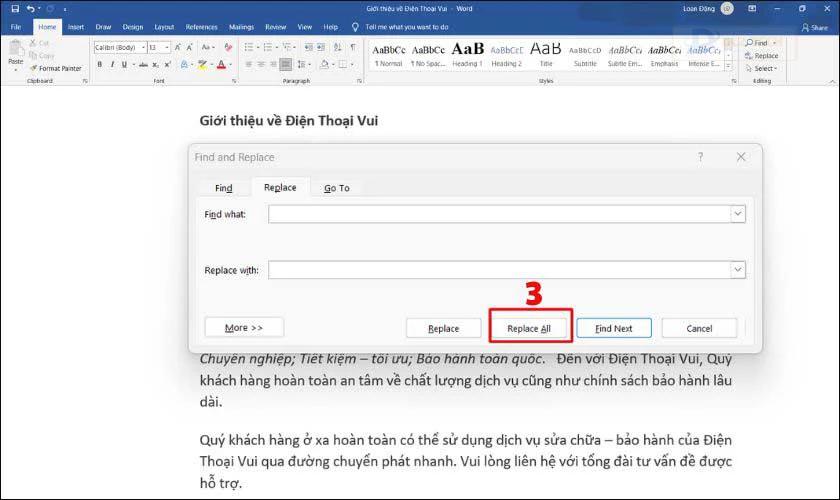
Task: Open the font size dropdown
Action: click(167, 48)
